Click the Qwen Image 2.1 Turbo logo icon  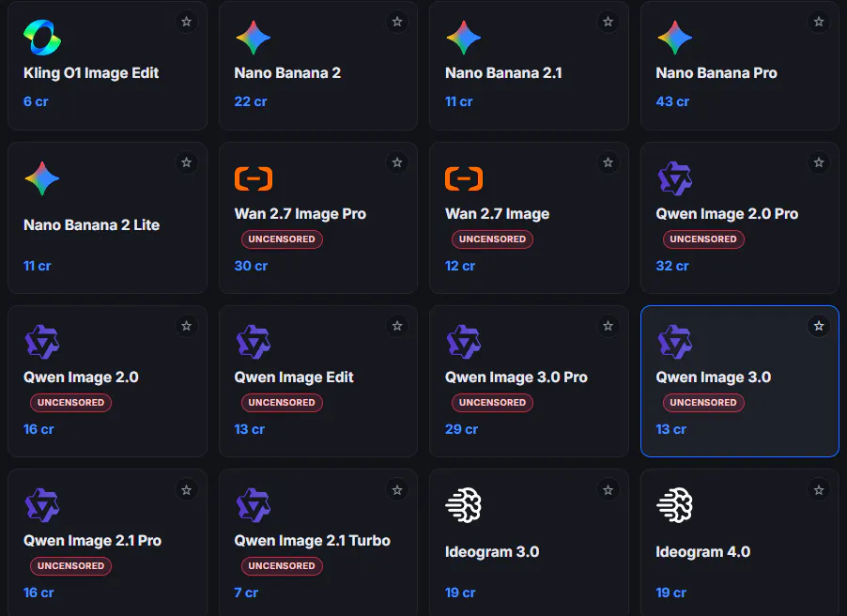[254, 505]
